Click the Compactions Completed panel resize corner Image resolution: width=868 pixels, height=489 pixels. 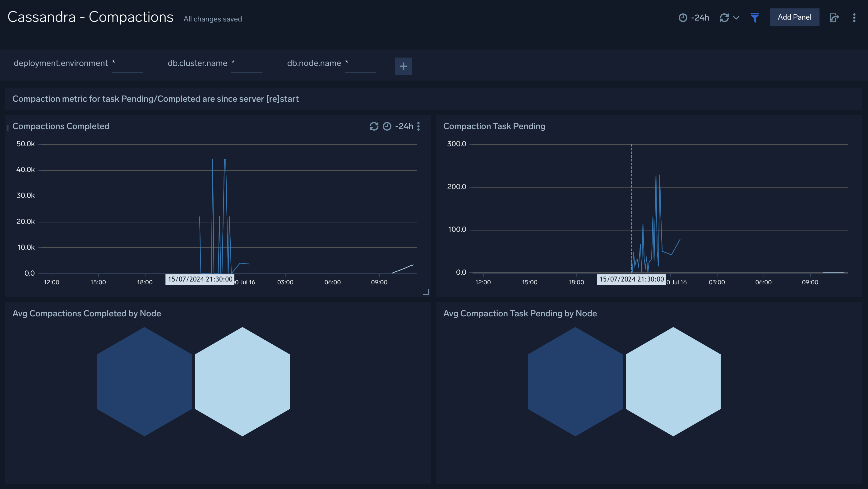coord(426,292)
